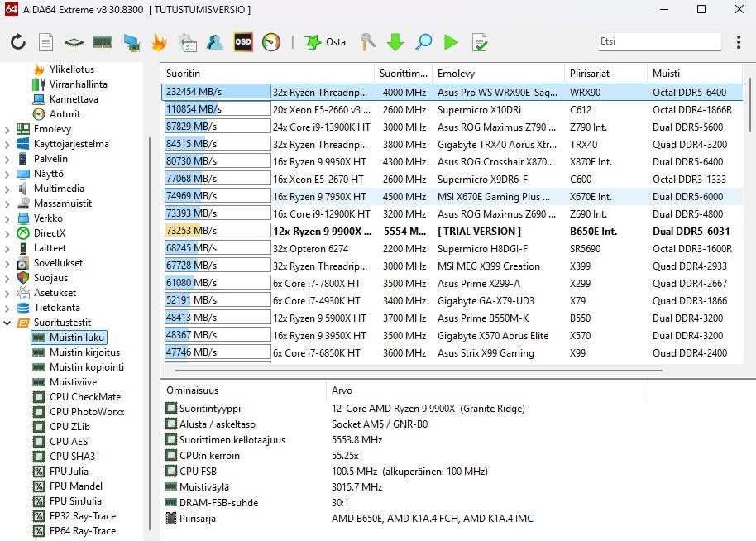The height and width of the screenshot is (541, 756).
Task: Select FPU Mandel benchmark
Action: [76, 486]
